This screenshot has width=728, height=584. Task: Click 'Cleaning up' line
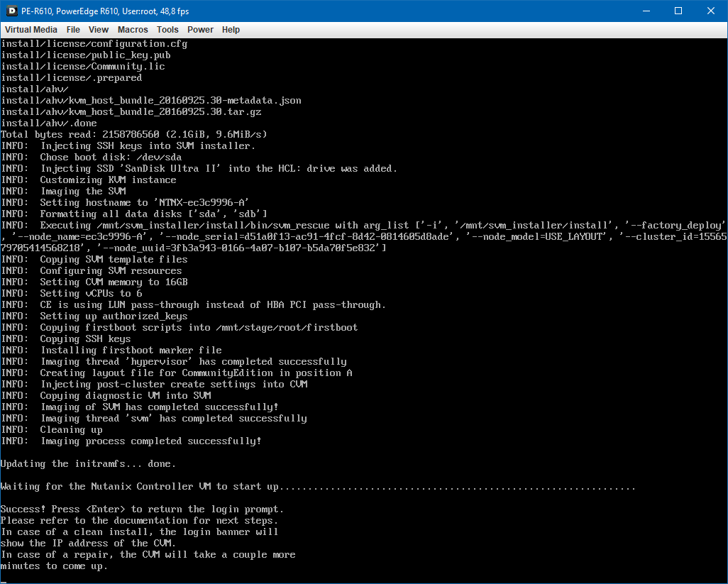pyautogui.click(x=52, y=430)
